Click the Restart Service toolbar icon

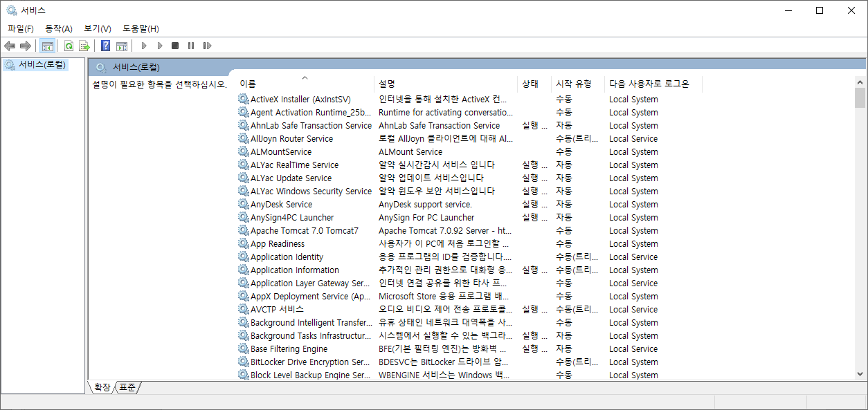[x=207, y=46]
